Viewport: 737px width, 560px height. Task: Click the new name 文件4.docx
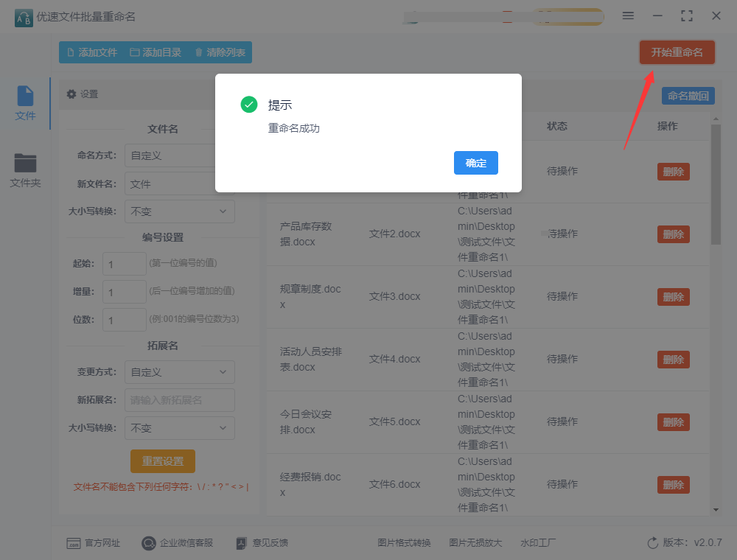coord(394,358)
